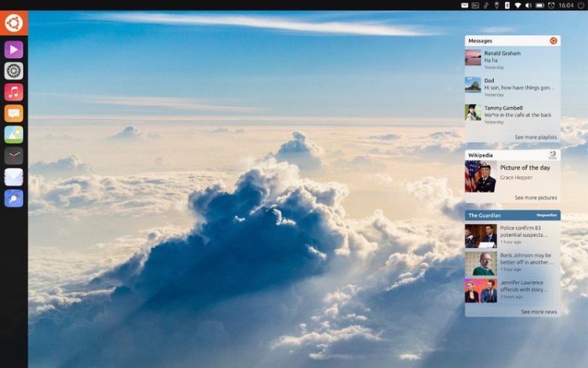Screen dimensions: 588x368
Task: Open System Settings from the launcher
Action: click(13, 71)
